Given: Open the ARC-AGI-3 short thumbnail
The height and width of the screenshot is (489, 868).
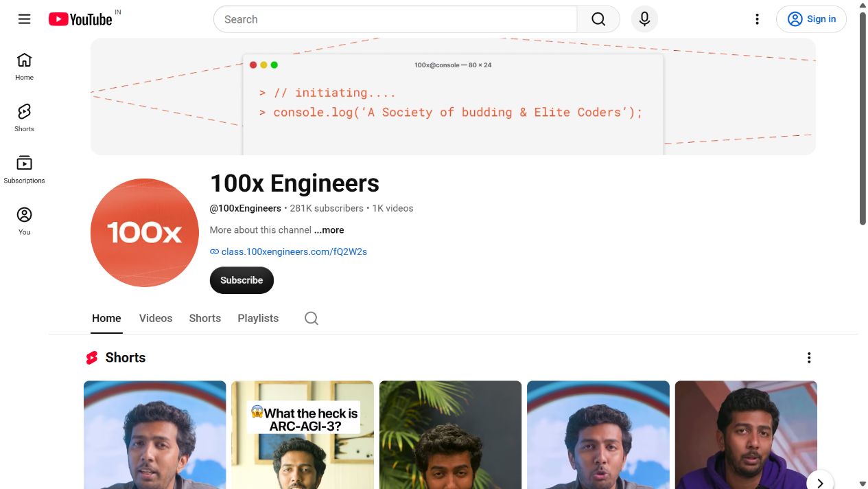Looking at the screenshot, I should (303, 435).
